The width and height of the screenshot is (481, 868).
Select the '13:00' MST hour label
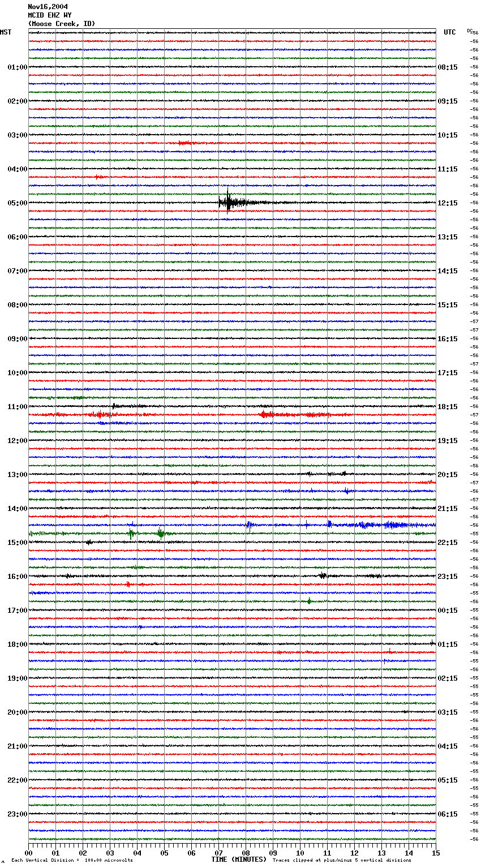pos(18,475)
